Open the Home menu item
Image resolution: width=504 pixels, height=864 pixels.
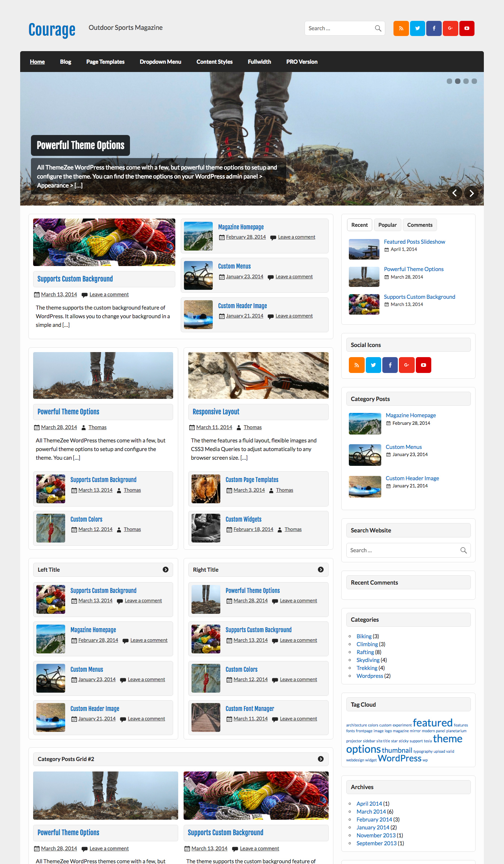(x=37, y=62)
